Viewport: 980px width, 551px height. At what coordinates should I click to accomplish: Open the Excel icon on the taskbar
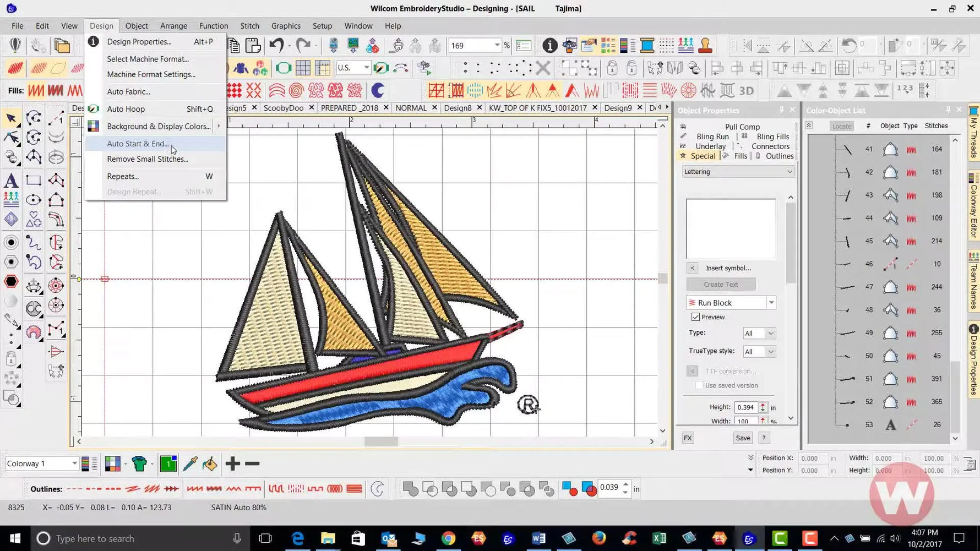[x=659, y=538]
